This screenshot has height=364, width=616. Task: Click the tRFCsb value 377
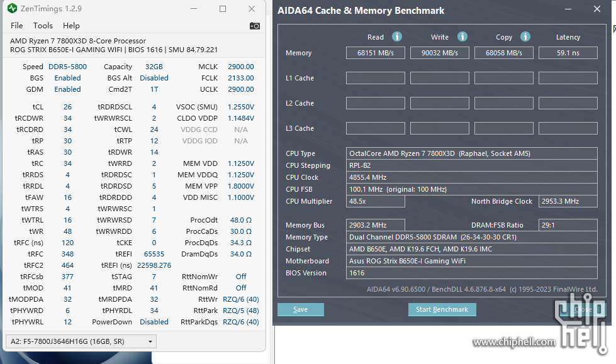(x=67, y=277)
